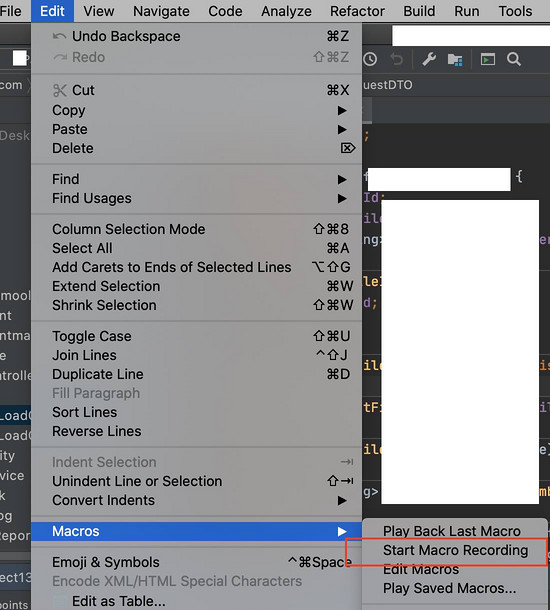This screenshot has height=610, width=550.
Task: Expand the Copy submenu
Action: (196, 110)
